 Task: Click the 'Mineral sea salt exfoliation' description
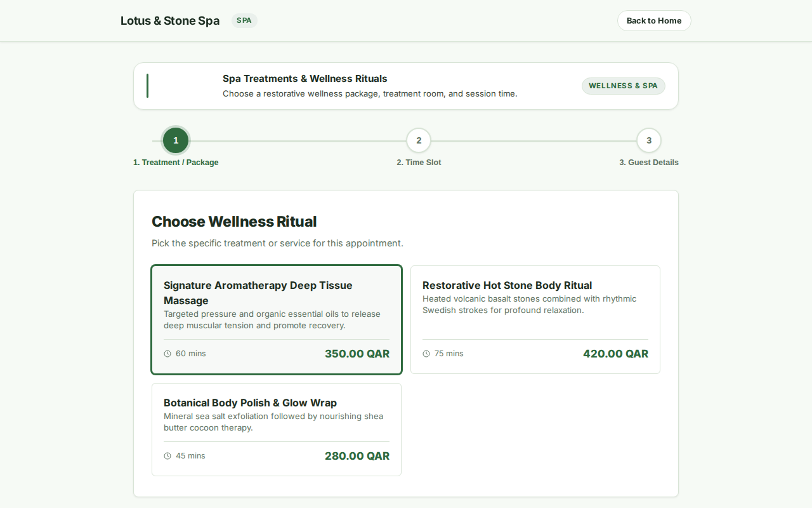(x=273, y=422)
